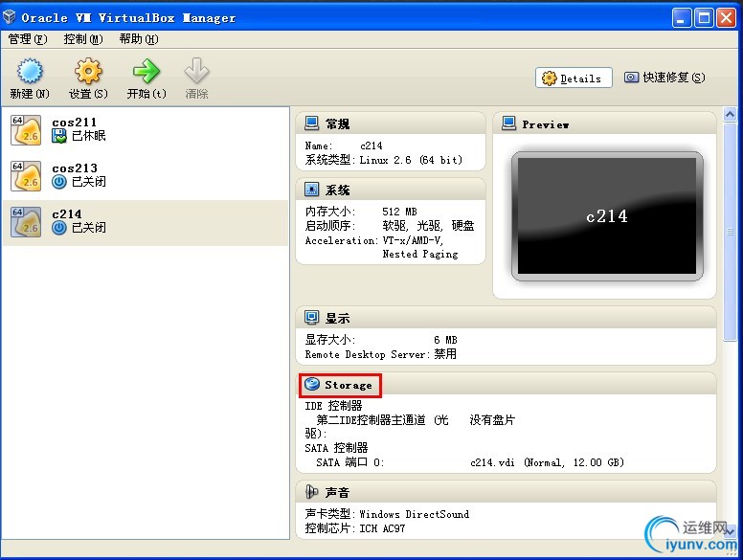This screenshot has height=560, width=743.
Task: Click the 显示 (Display) section icon
Action: coord(311,318)
